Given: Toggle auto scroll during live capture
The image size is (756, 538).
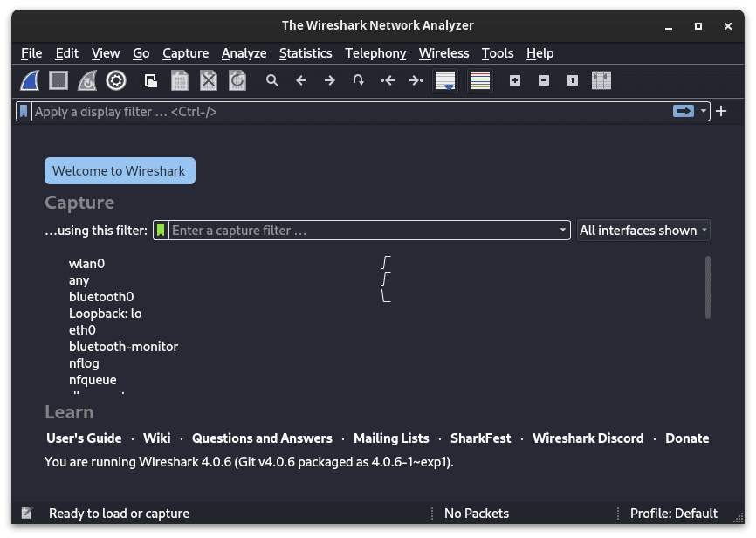Looking at the screenshot, I should (x=445, y=80).
